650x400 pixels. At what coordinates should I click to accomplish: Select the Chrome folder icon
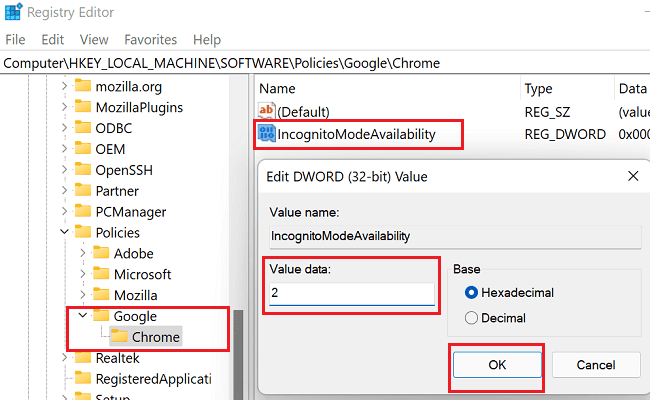pos(119,336)
